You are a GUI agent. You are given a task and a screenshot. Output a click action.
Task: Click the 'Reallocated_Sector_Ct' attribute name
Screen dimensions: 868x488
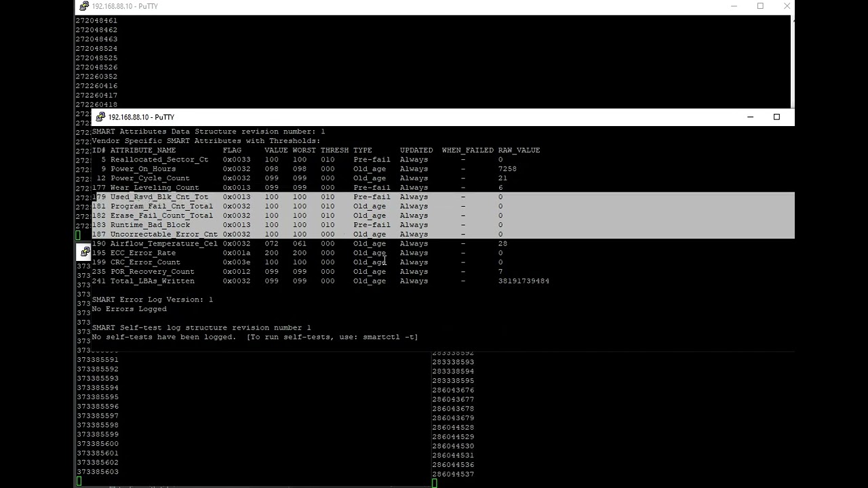159,160
